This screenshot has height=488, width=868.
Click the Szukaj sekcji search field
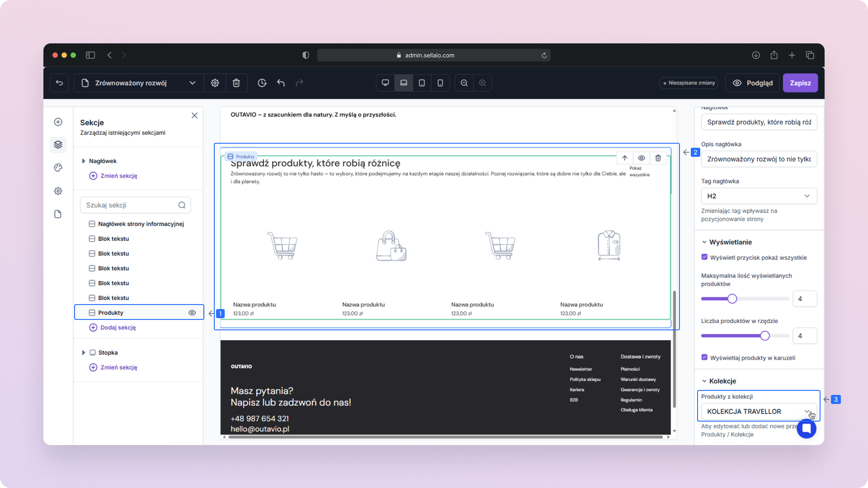point(136,205)
